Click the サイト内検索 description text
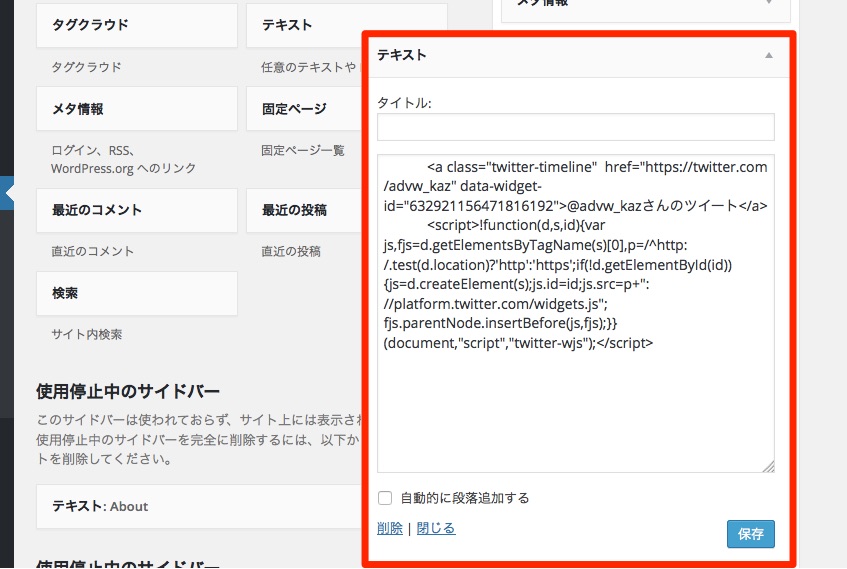Viewport: 847px width, 569px height. click(86, 334)
